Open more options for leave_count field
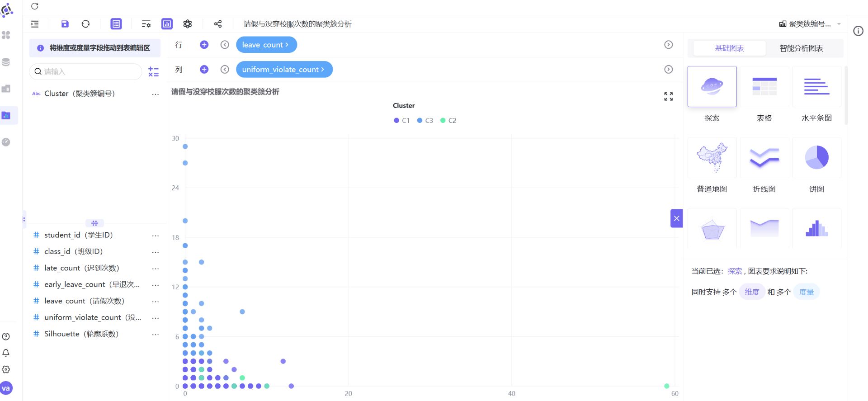 (x=156, y=302)
